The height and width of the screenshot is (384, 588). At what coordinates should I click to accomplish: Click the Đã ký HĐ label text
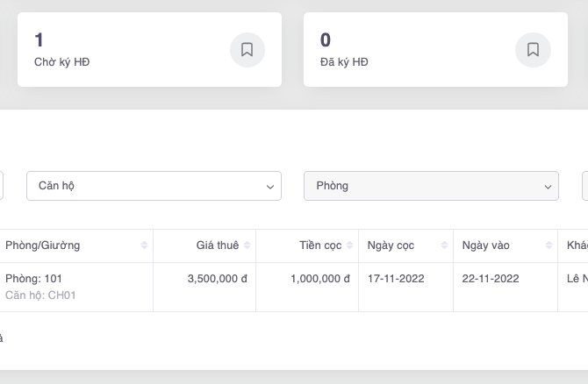coord(344,62)
